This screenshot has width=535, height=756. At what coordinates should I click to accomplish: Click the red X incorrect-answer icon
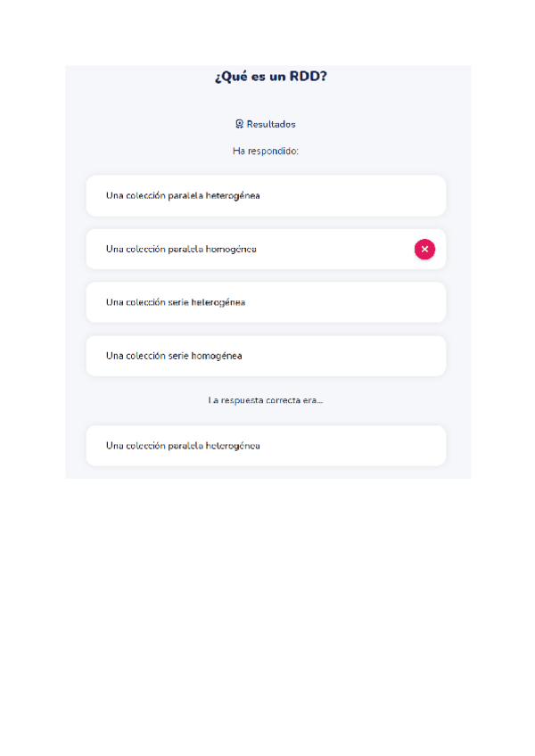(x=424, y=250)
